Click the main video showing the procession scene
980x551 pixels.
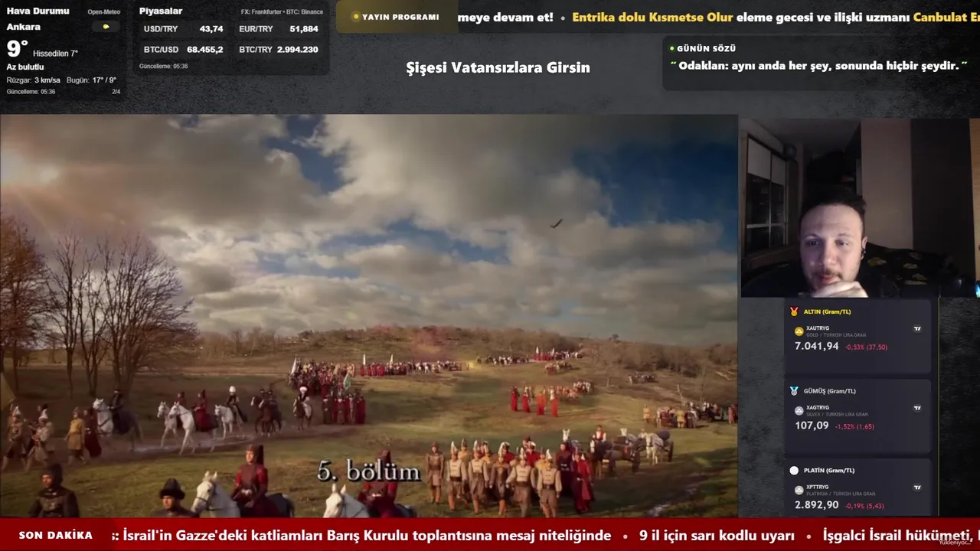click(x=369, y=316)
